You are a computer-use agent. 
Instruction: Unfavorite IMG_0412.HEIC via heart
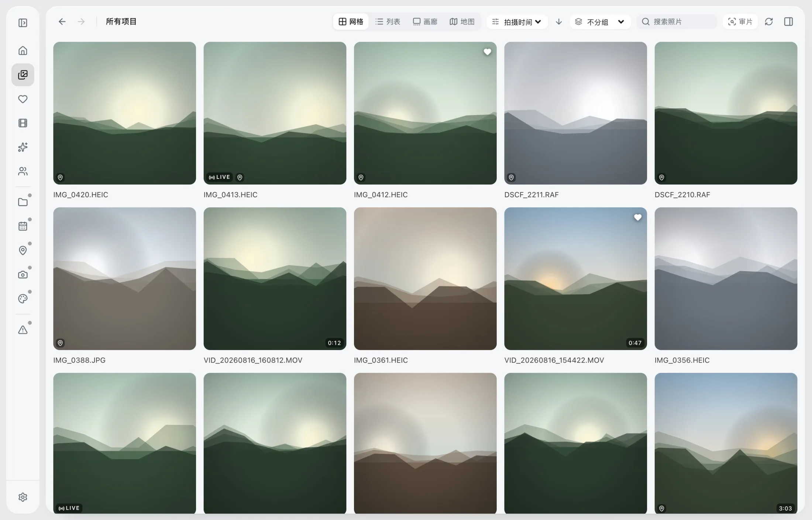(487, 52)
